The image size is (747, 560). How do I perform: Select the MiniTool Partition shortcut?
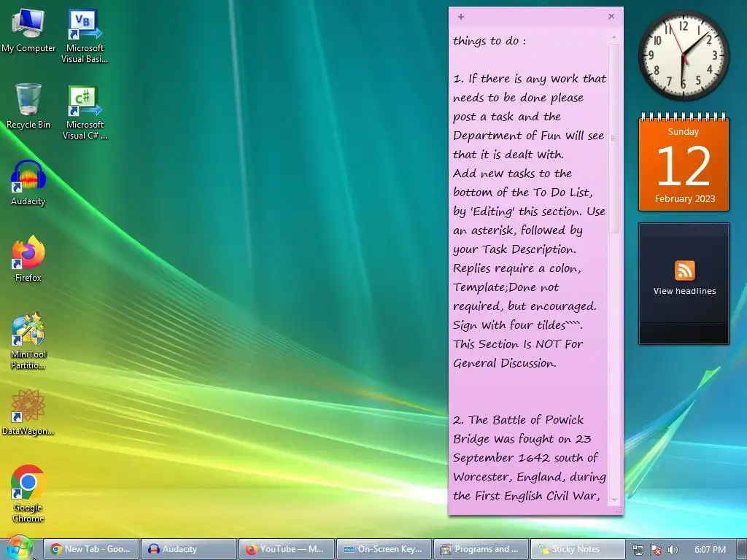[28, 341]
